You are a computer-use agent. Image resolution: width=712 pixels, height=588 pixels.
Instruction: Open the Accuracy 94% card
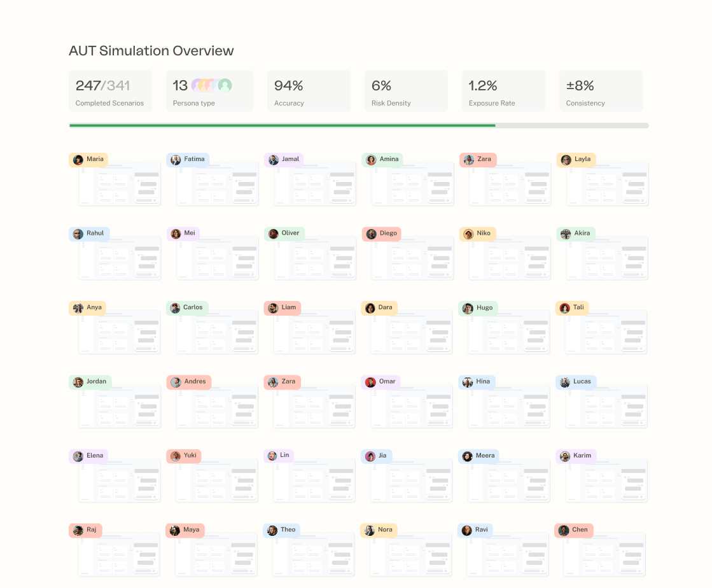(309, 91)
